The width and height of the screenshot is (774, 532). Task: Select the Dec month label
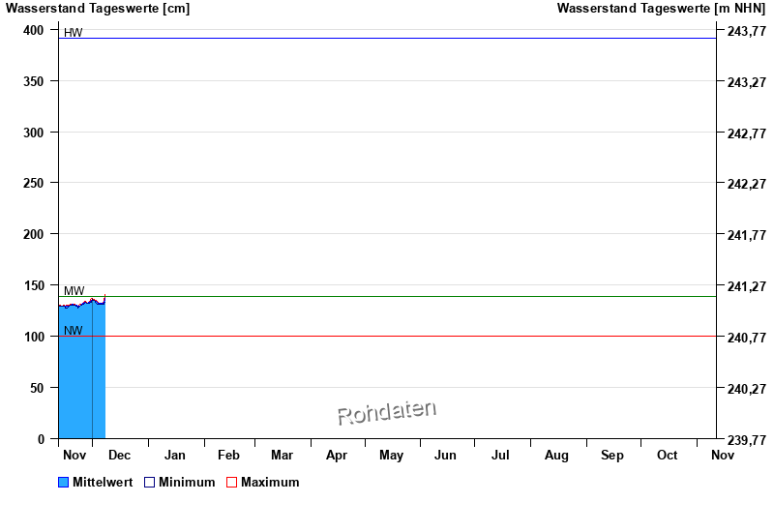click(119, 455)
